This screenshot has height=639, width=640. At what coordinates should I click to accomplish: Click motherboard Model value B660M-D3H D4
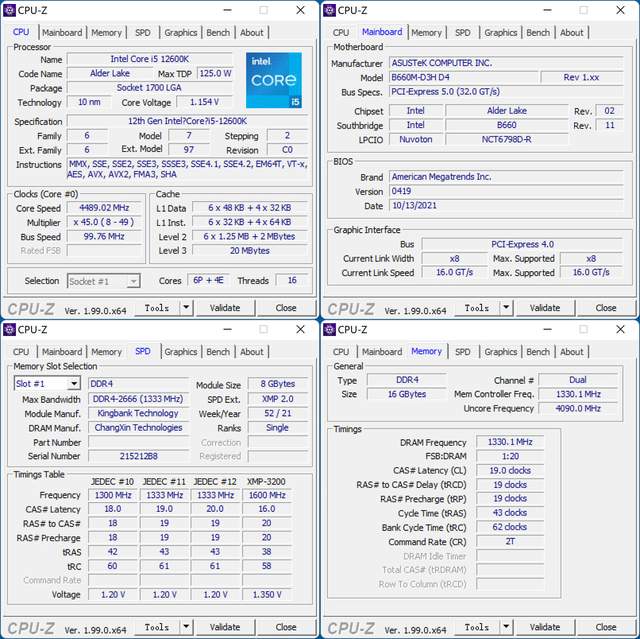tap(463, 77)
